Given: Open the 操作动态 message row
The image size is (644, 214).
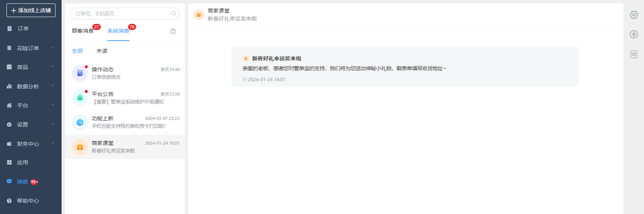Looking at the screenshot, I should 125,73.
